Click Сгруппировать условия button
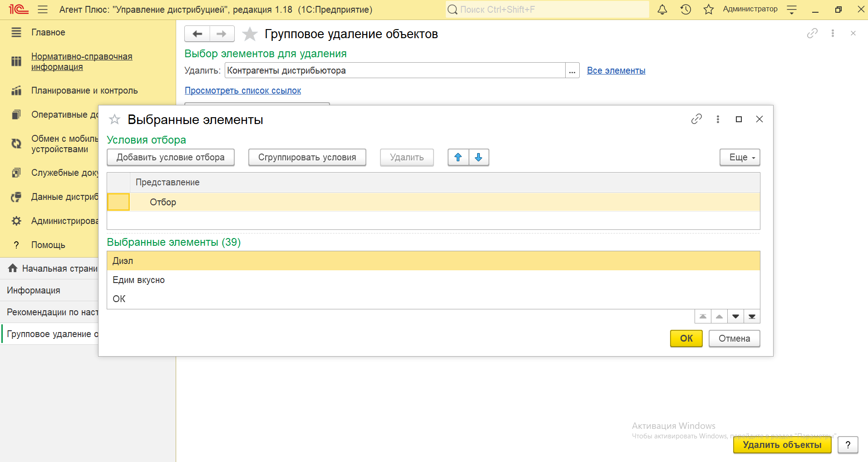This screenshot has height=462, width=868. 307,157
